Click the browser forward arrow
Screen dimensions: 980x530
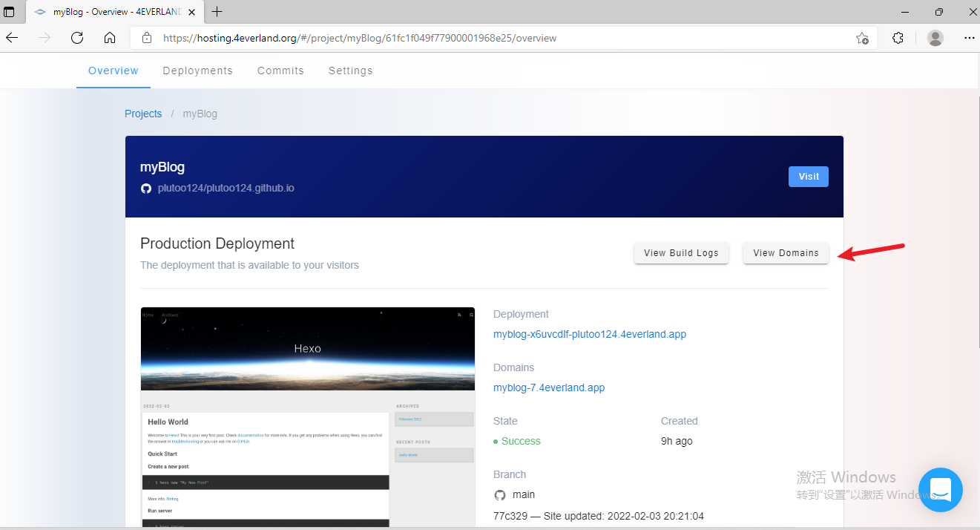(x=45, y=38)
